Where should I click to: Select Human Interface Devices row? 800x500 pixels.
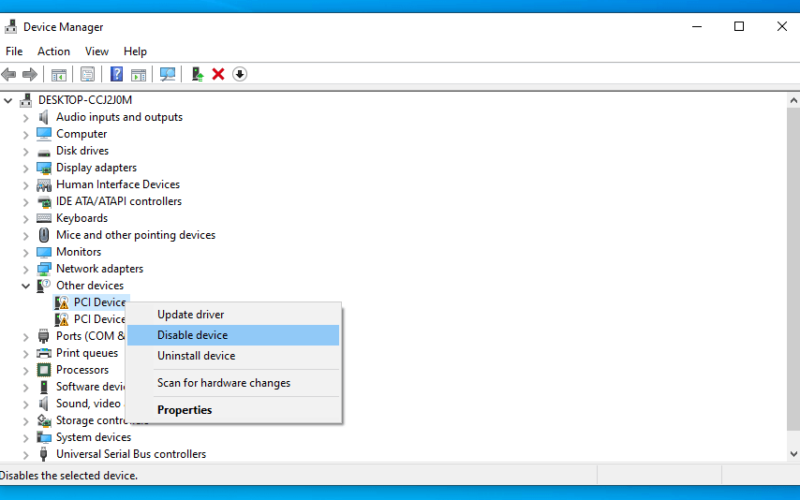click(118, 185)
